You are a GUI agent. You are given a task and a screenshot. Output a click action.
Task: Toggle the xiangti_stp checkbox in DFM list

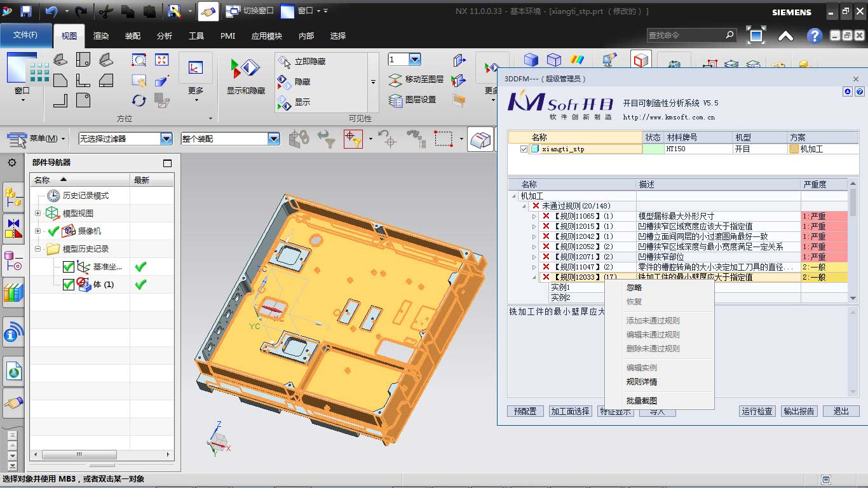coord(524,149)
